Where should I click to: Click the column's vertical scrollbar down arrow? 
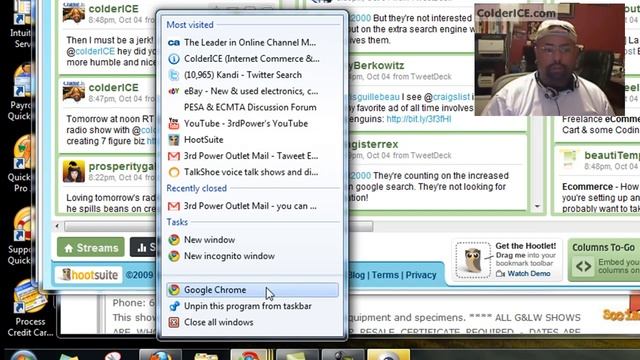538,207
